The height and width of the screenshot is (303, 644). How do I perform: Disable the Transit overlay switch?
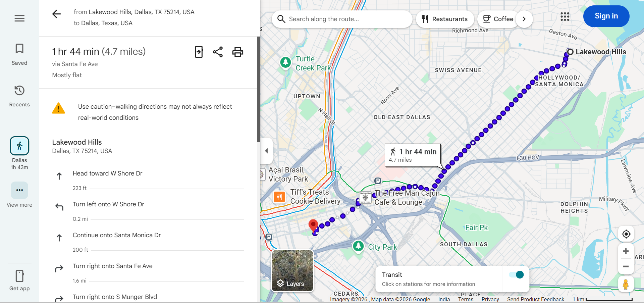tap(516, 274)
